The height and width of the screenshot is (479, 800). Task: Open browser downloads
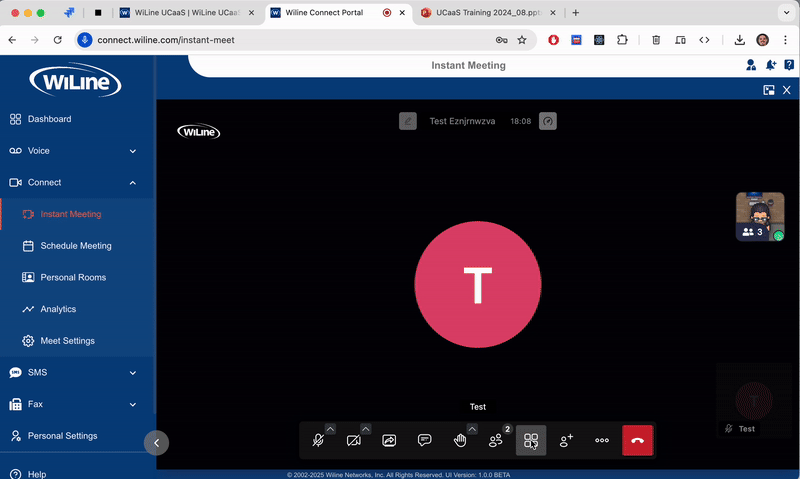739,40
